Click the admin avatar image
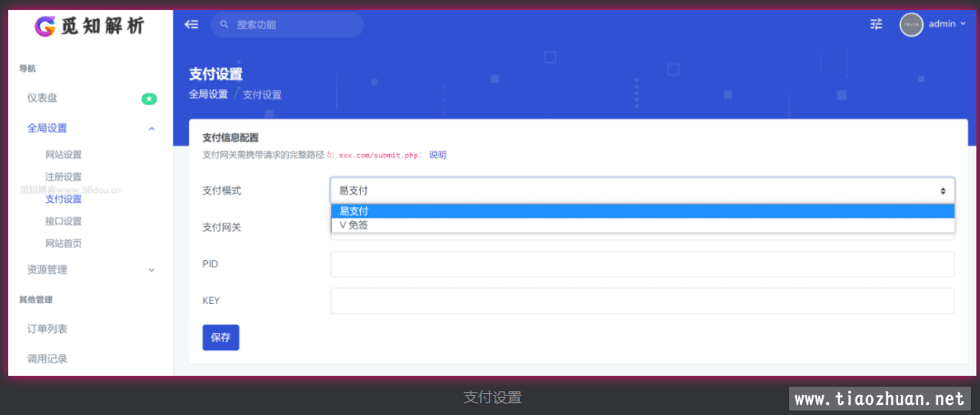This screenshot has height=415, width=980. (911, 25)
